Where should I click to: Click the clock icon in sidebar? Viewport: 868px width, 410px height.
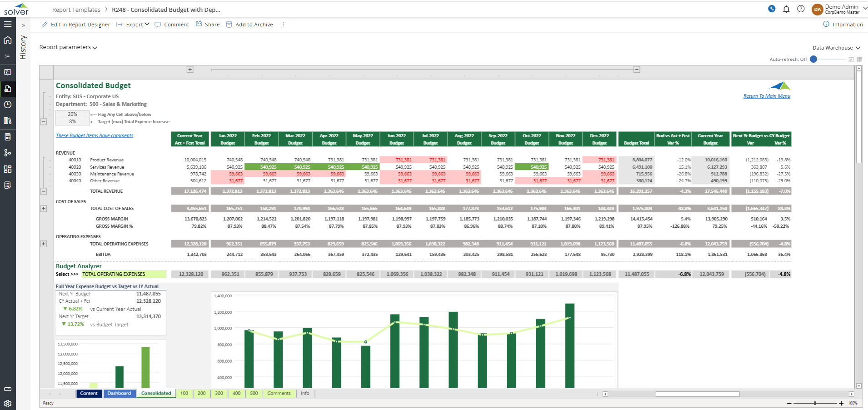tap(8, 105)
